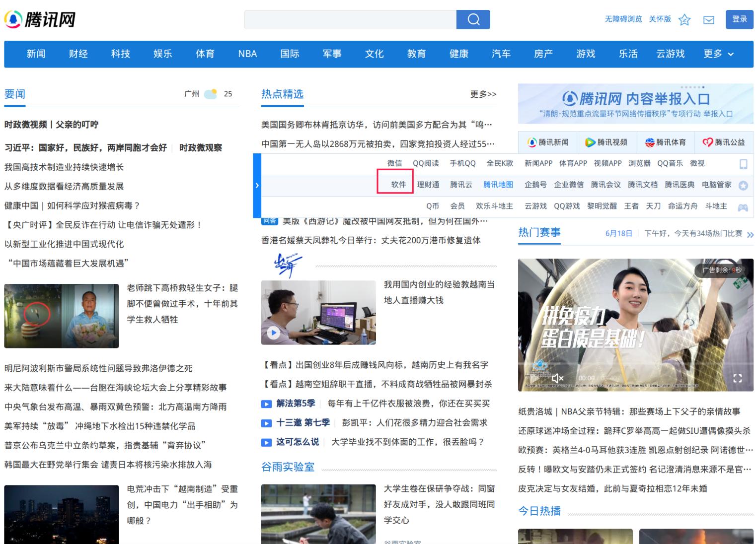This screenshot has height=544, width=756.
Task: Click inside the search input field
Action: [350, 19]
